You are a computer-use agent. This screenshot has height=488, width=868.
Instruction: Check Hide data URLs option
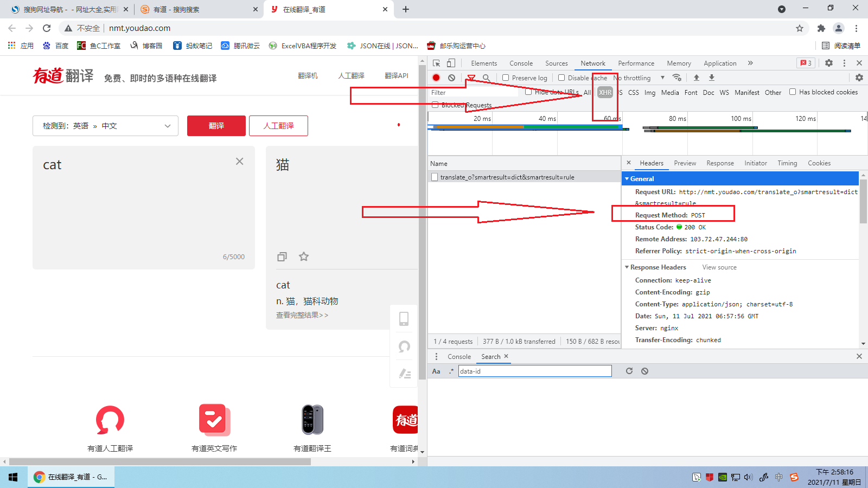[528, 92]
